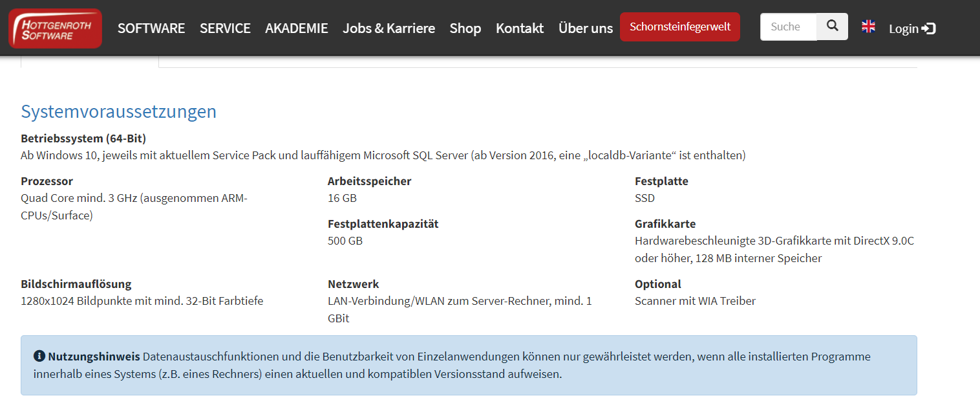The width and height of the screenshot is (980, 409).
Task: Click the Hottgenroth Software logo
Action: tap(54, 28)
